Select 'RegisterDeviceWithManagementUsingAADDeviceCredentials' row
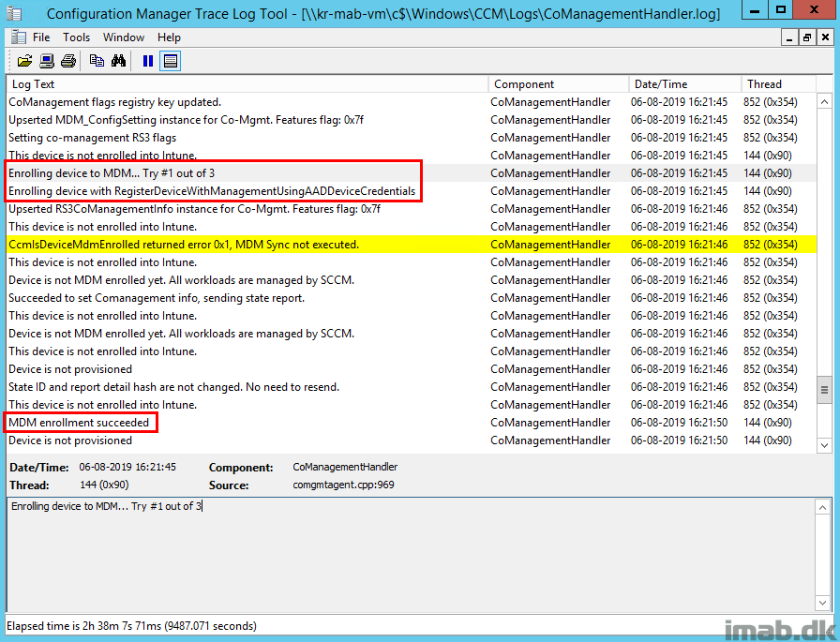 [x=412, y=191]
